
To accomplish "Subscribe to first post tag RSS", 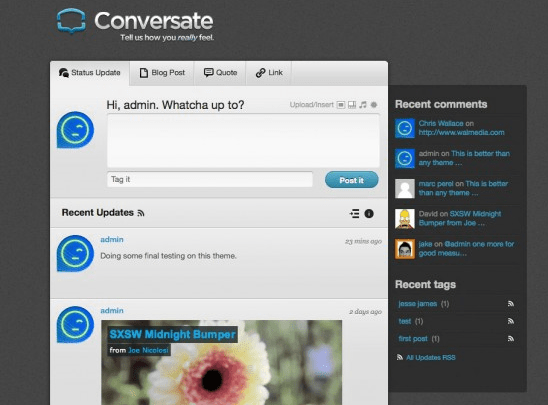I will pyautogui.click(x=511, y=338).
